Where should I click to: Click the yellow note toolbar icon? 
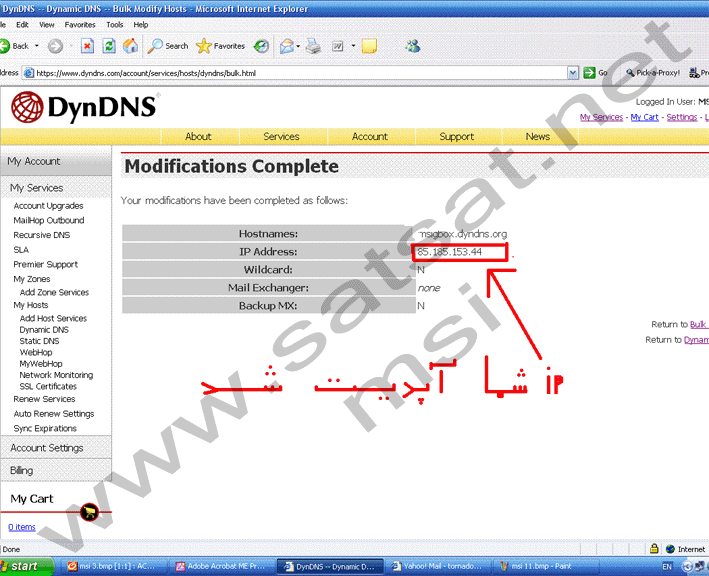pos(369,46)
